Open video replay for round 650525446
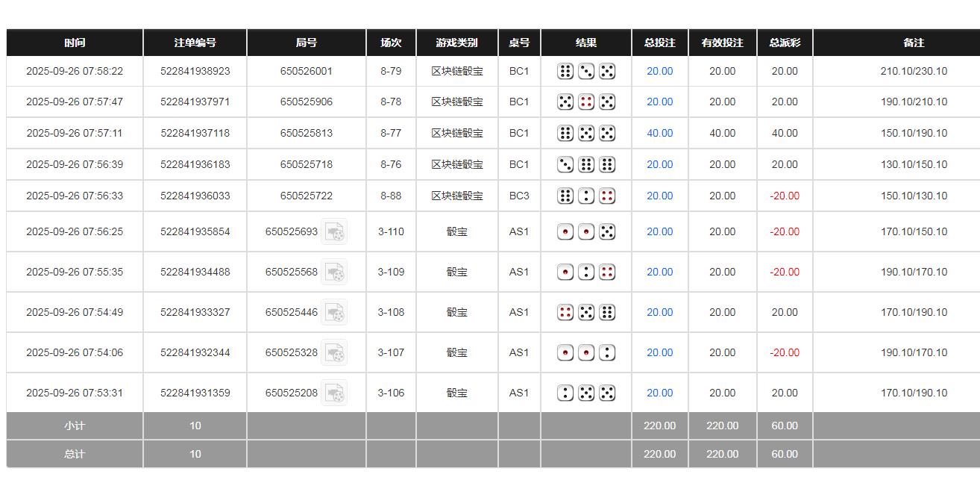The width and height of the screenshot is (980, 486). [x=334, y=313]
